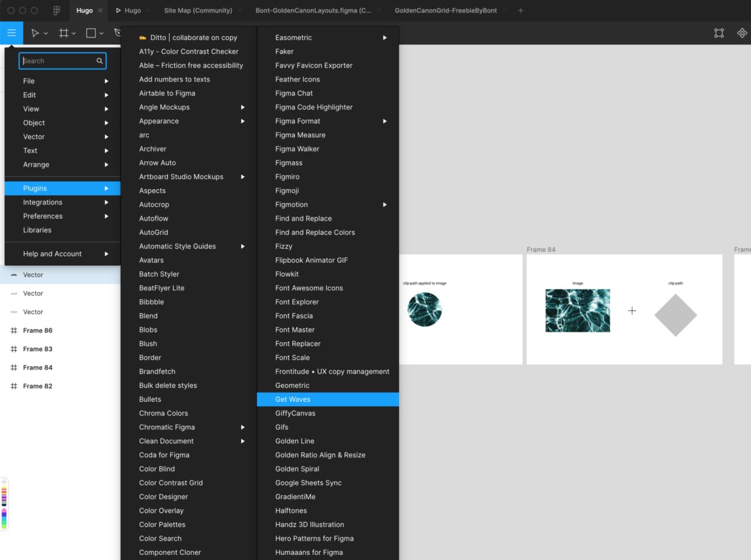Expand Figmotion plugin submenu
751x560 pixels.
click(328, 205)
